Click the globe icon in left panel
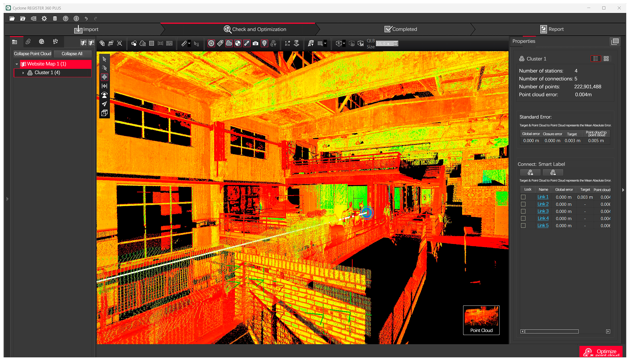This screenshot has height=364, width=631. point(42,42)
